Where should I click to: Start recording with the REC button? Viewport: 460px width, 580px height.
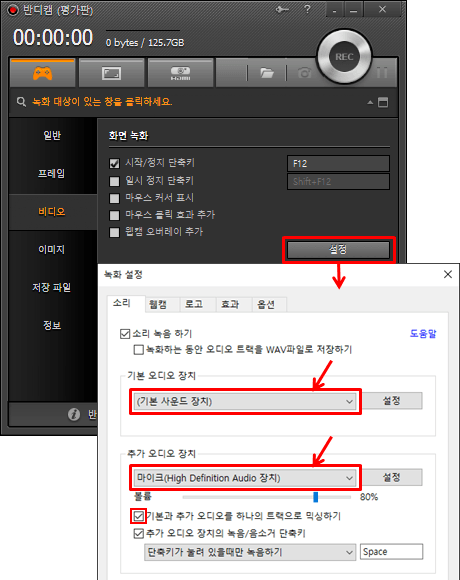pos(344,57)
